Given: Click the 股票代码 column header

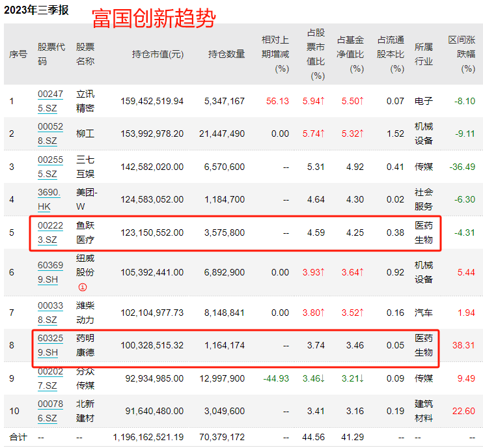Looking at the screenshot, I should 51,54.
